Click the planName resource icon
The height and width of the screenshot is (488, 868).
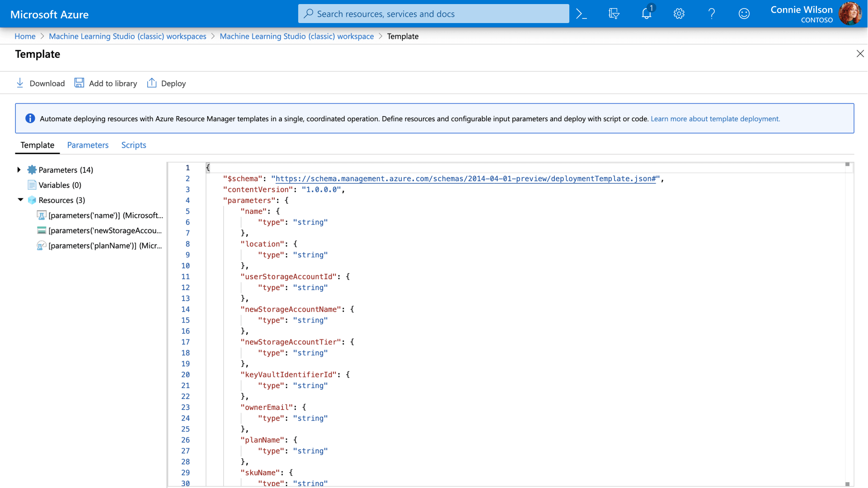pyautogui.click(x=42, y=246)
